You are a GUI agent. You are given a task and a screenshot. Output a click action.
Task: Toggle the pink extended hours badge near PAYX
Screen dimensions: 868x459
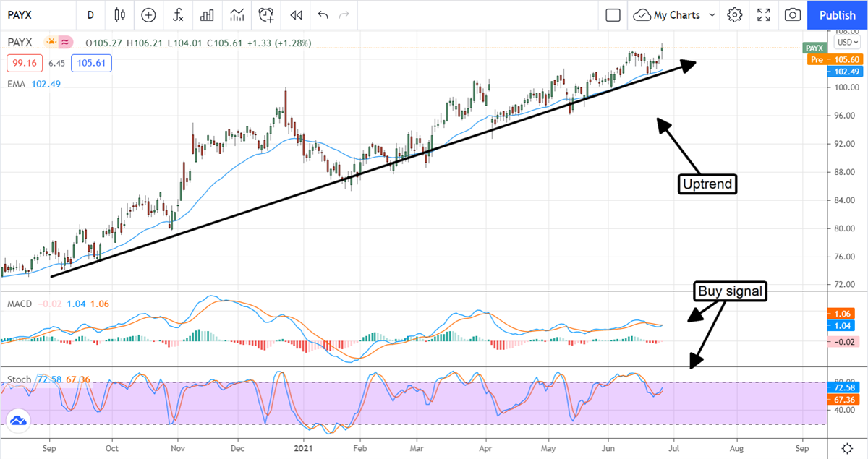point(66,43)
